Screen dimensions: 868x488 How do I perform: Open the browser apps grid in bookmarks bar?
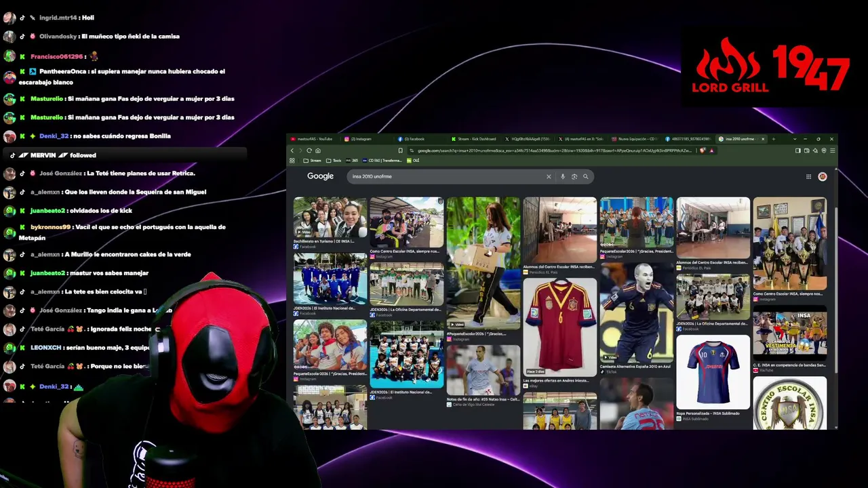(x=292, y=161)
